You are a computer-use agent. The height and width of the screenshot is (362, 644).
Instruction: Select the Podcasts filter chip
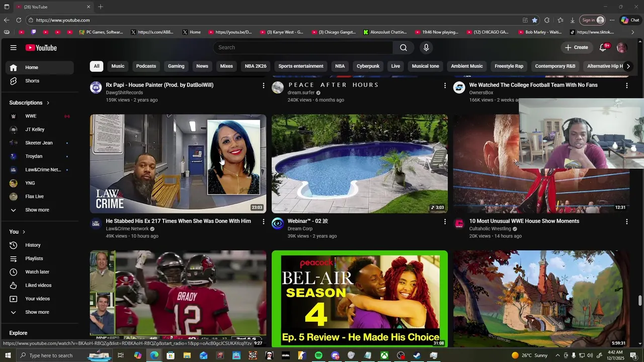pyautogui.click(x=146, y=66)
